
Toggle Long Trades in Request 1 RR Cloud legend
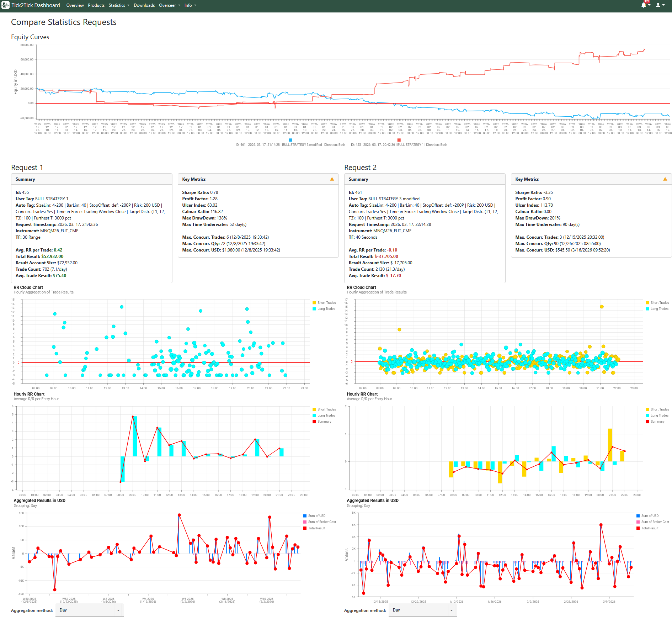coord(314,309)
